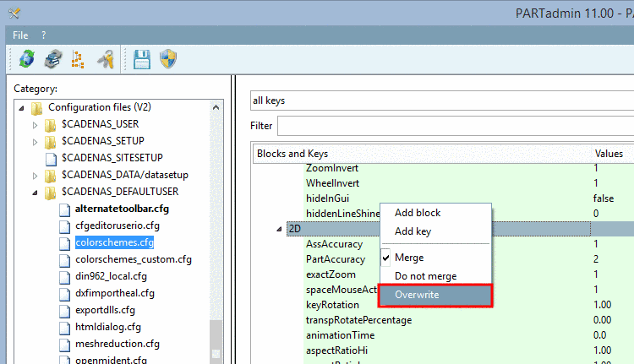This screenshot has width=634, height=364.
Task: Click the cfgeditoruserio.cfg file icon
Action: coord(64,226)
